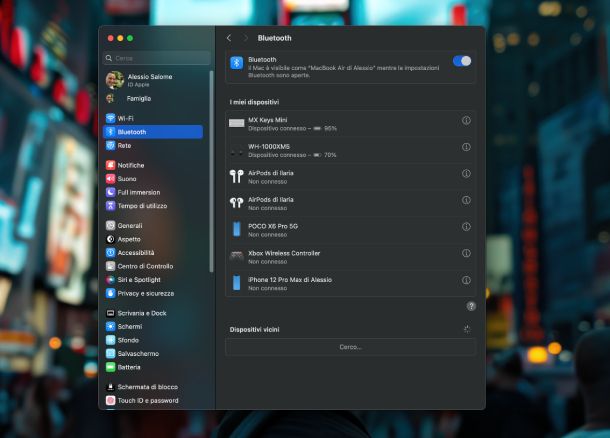This screenshot has width=610, height=438.
Task: Open Sfondo settings
Action: pyautogui.click(x=153, y=340)
